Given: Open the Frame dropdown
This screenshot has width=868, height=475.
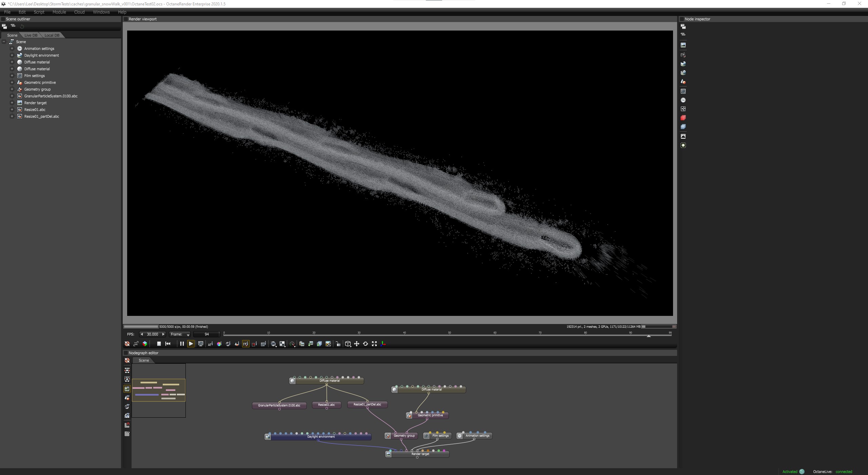Looking at the screenshot, I should point(180,334).
